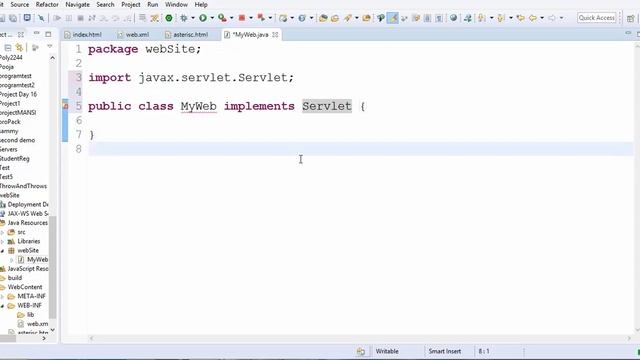640x360 pixels.
Task: Collapse the webSite package node
Action: click(x=3, y=251)
